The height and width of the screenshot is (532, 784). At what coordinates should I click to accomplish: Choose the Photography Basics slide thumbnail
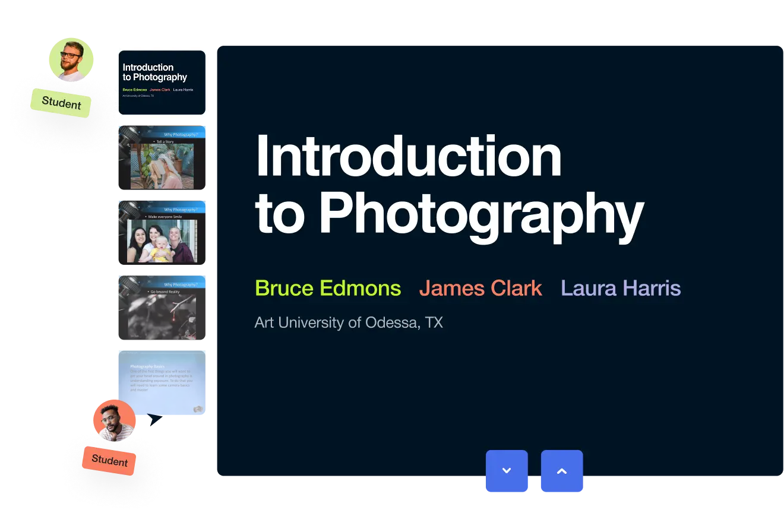(162, 381)
